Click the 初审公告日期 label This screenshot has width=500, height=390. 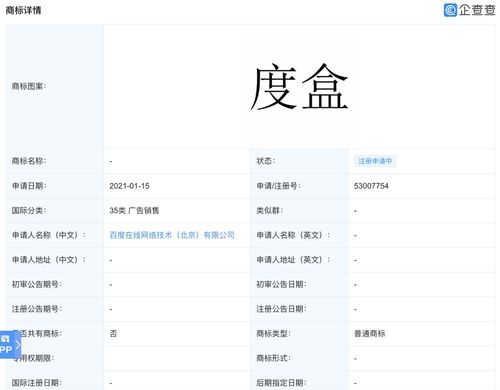pos(281,284)
